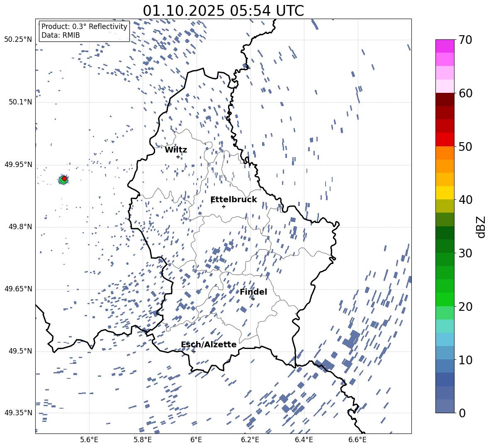Click the 5.8°E longitude label

[x=143, y=440]
